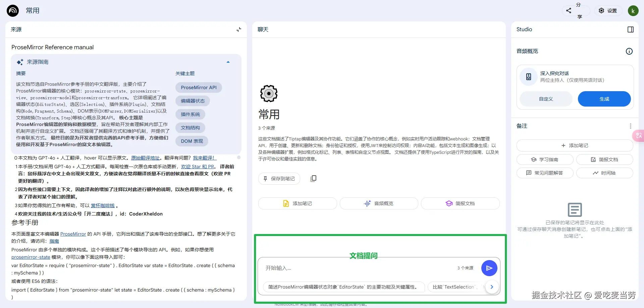Click the 来源指南 sparkle icon
The height and width of the screenshot is (308, 644).
(20, 62)
